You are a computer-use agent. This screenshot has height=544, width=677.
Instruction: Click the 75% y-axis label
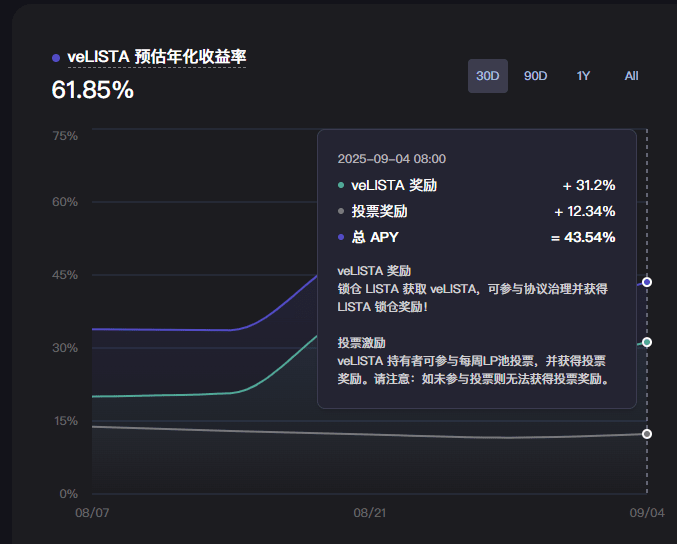pos(65,136)
